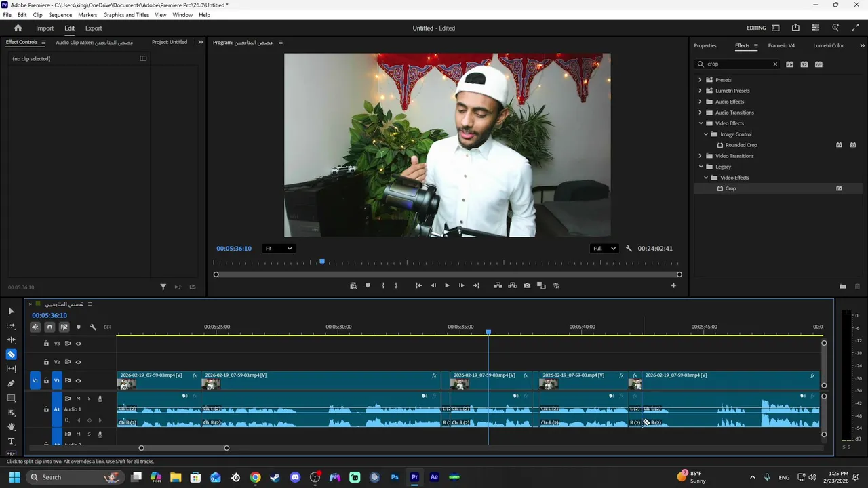Select the Razor tool

click(x=11, y=354)
